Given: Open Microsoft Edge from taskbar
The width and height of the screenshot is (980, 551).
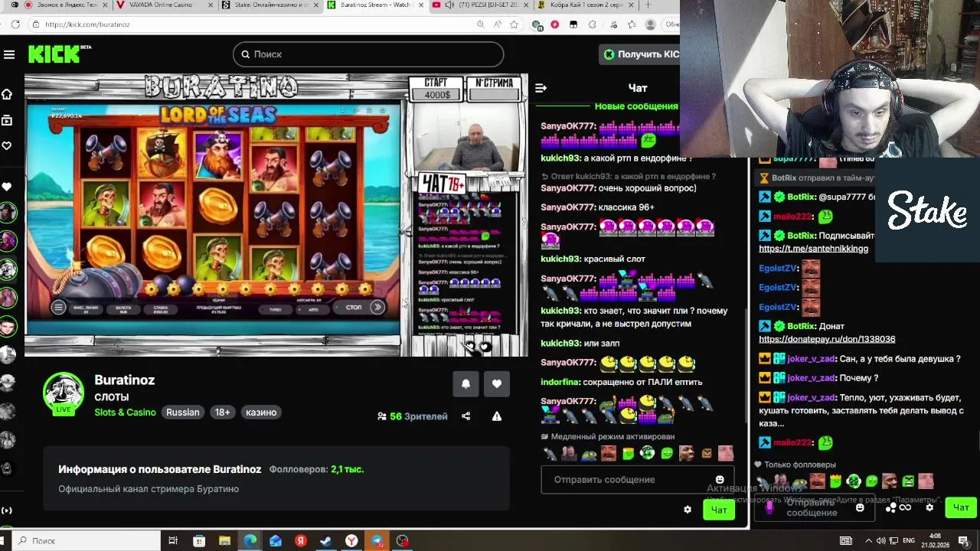Looking at the screenshot, I should [x=250, y=541].
